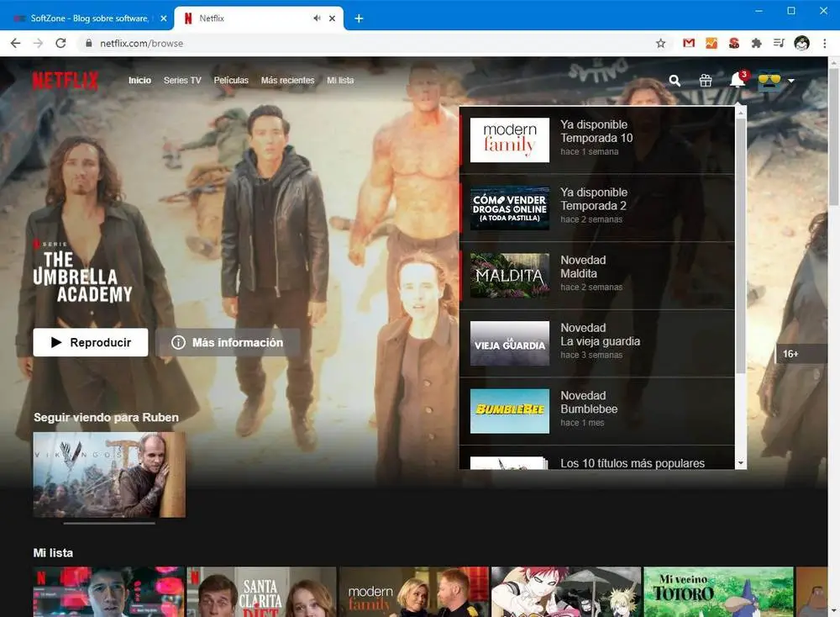Open the first Mi lista card

coord(109,592)
